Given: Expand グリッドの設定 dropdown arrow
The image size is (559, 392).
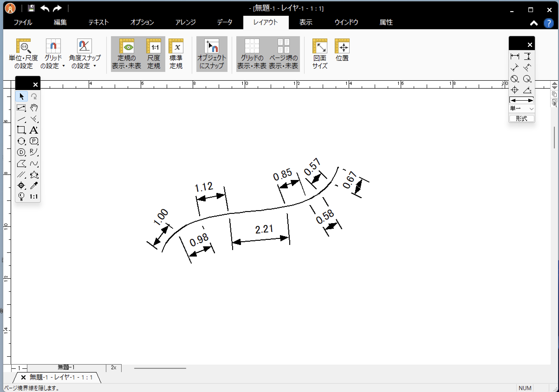Looking at the screenshot, I should pos(64,66).
